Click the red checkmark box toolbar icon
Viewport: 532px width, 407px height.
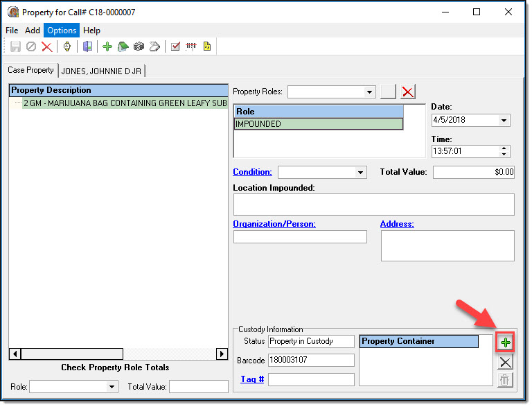[x=175, y=46]
